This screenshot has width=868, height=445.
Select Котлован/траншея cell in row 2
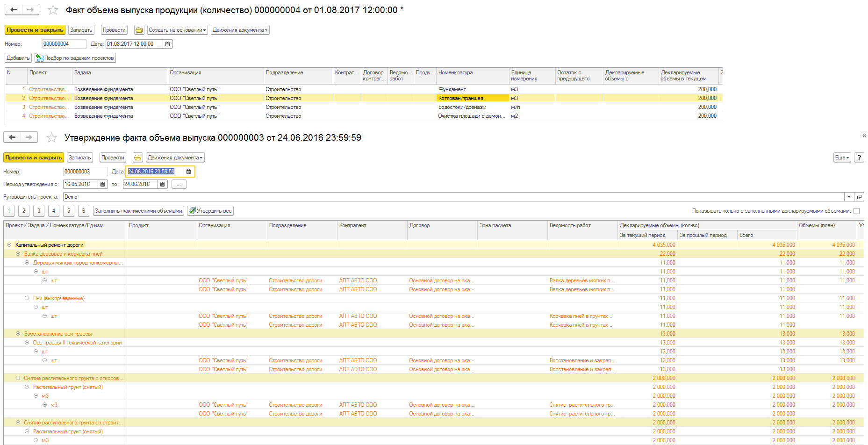coord(473,98)
